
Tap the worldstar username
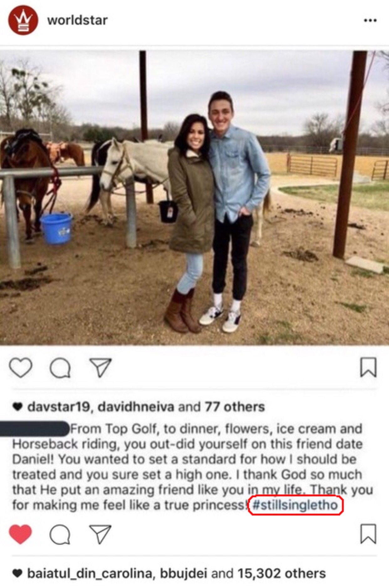coord(77,20)
